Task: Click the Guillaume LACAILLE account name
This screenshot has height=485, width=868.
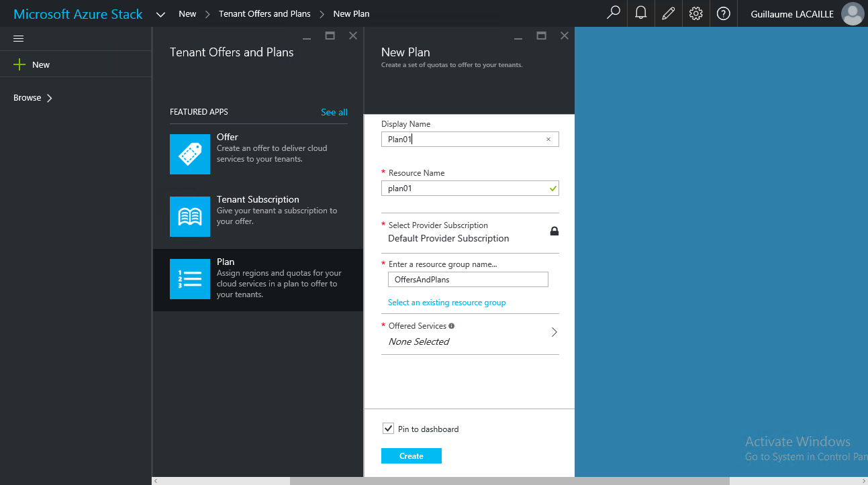Action: pos(792,13)
